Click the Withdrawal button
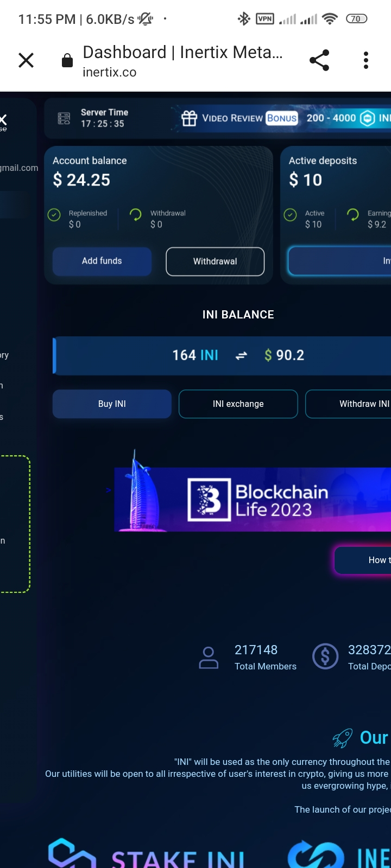This screenshot has height=868, width=391. click(215, 261)
